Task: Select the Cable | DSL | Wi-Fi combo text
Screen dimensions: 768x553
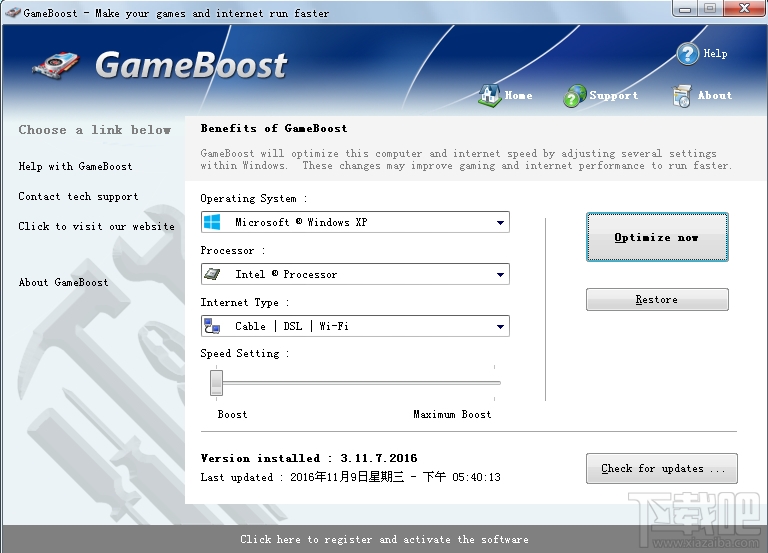Action: [292, 326]
